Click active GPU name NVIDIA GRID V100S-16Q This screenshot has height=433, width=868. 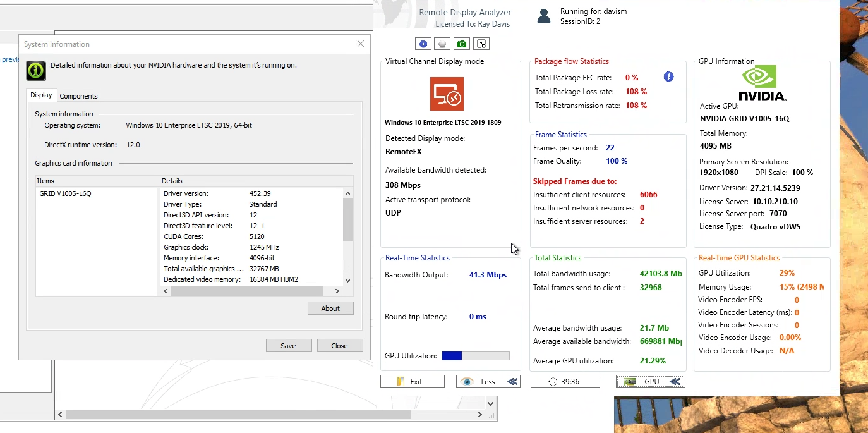point(744,119)
